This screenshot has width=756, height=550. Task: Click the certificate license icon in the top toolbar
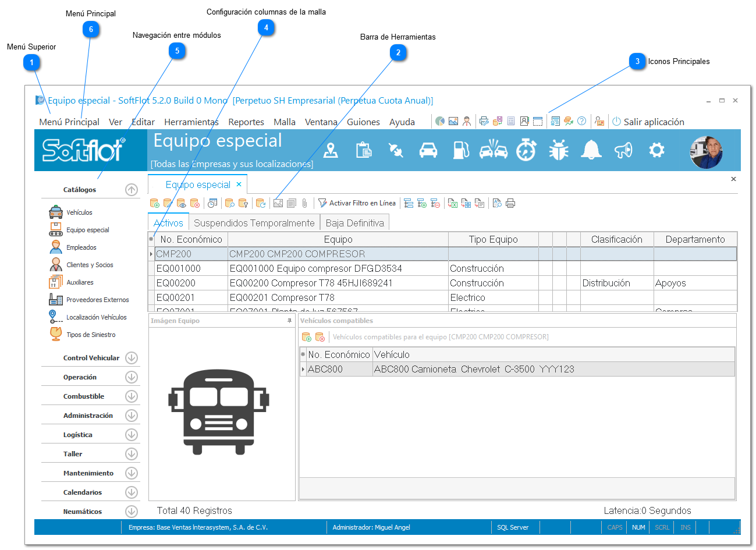click(x=555, y=121)
